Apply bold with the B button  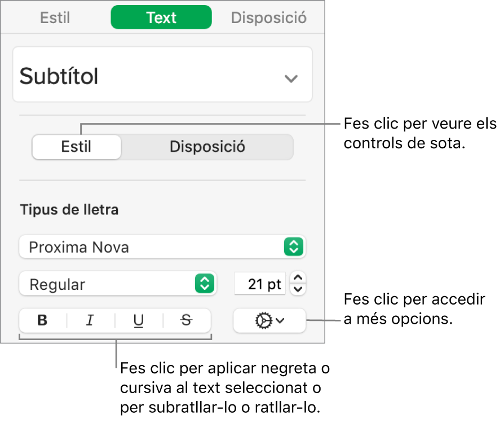tap(43, 320)
